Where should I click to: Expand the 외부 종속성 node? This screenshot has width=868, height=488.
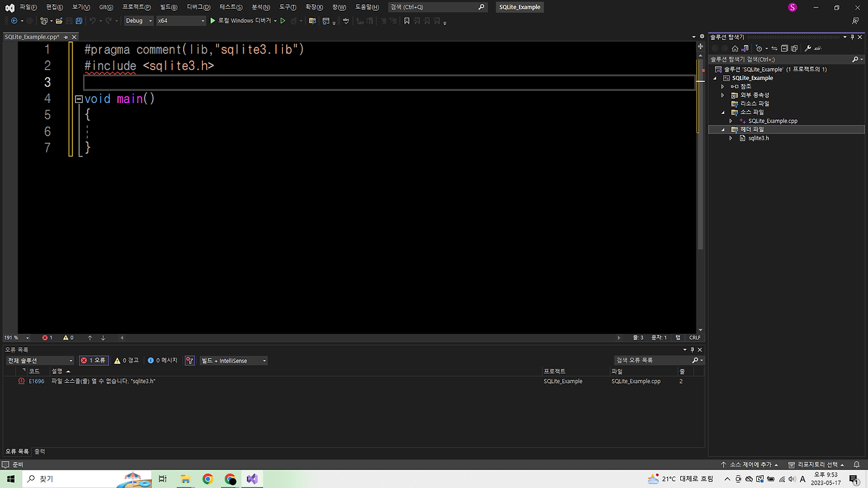coord(723,95)
